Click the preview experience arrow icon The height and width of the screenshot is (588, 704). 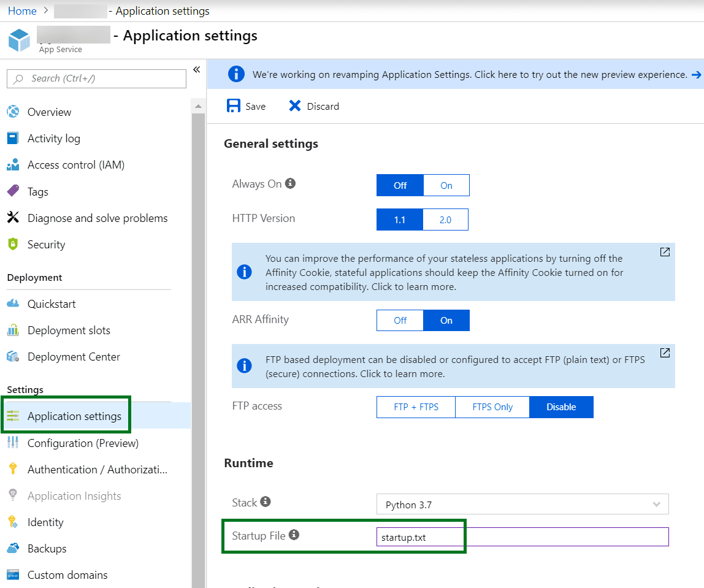696,75
